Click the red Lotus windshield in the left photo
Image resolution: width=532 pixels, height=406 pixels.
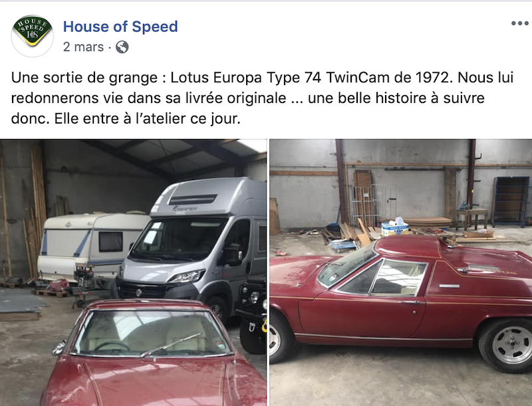click(148, 334)
